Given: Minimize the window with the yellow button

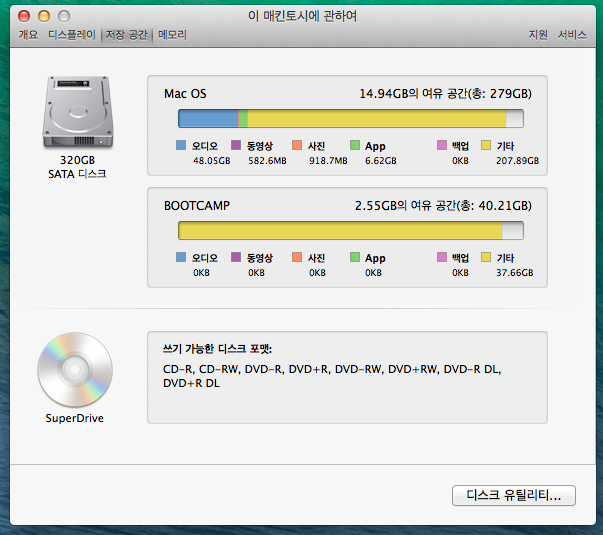Looking at the screenshot, I should coord(44,16).
